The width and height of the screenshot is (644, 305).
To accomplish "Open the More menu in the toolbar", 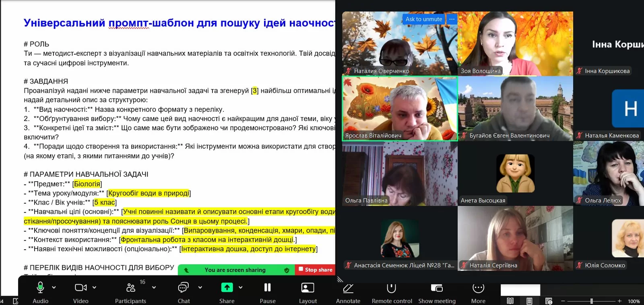I will (478, 291).
